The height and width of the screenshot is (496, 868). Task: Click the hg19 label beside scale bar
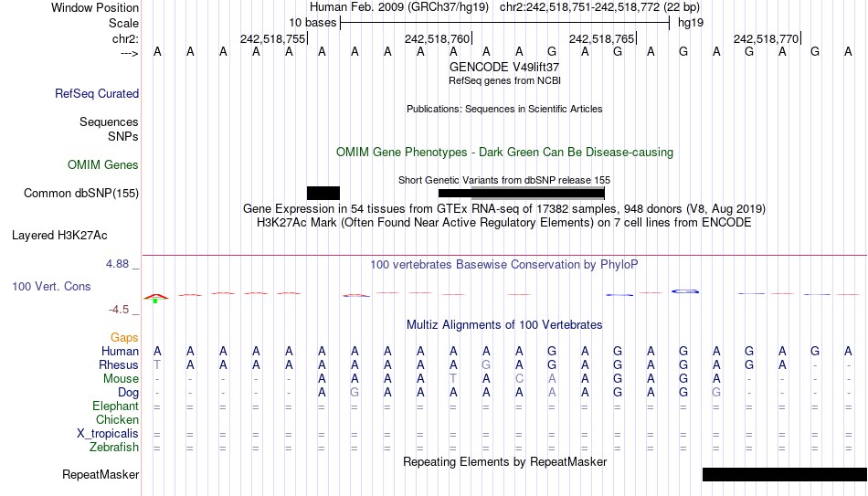pos(691,23)
